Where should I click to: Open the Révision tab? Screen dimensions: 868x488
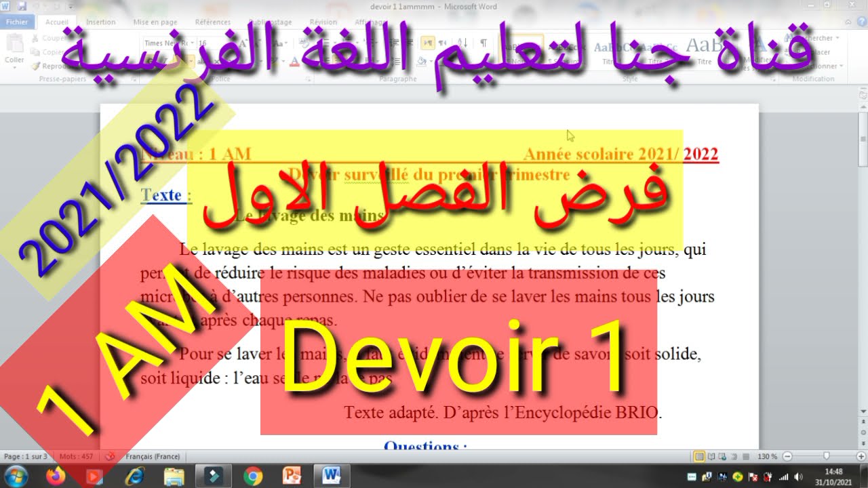[323, 22]
